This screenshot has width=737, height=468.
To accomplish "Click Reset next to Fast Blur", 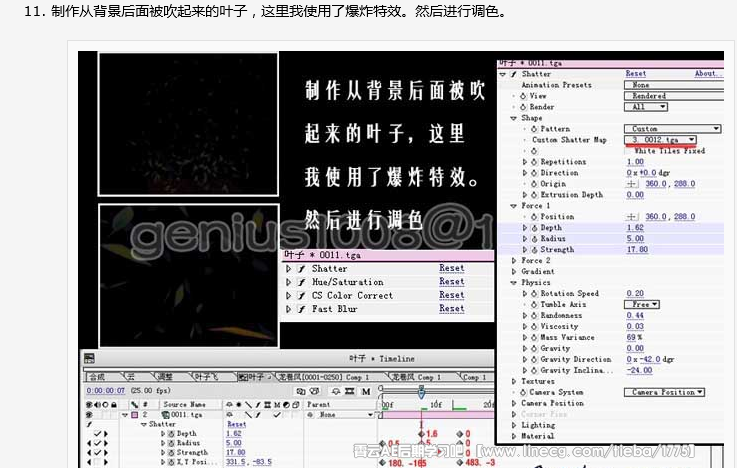I will [x=452, y=308].
